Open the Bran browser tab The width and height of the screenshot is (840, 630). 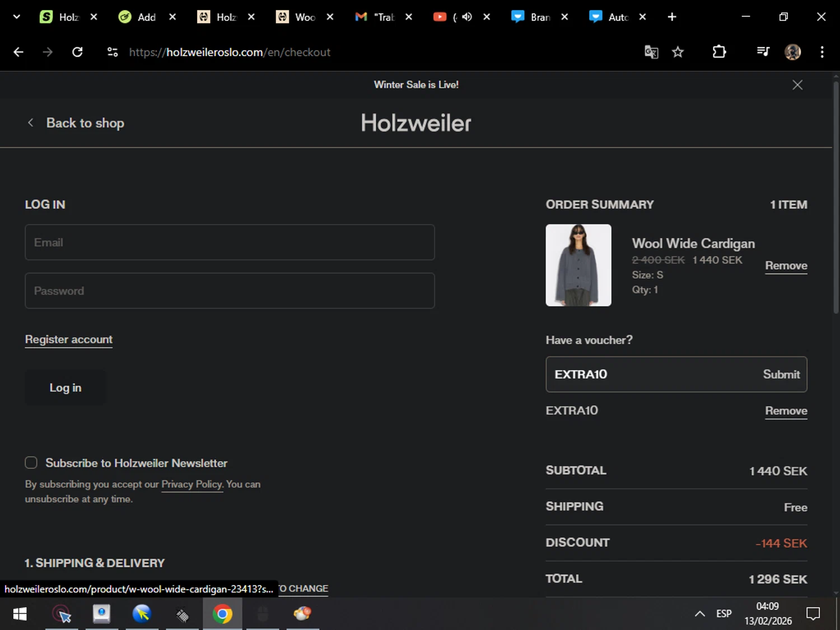[x=531, y=17]
